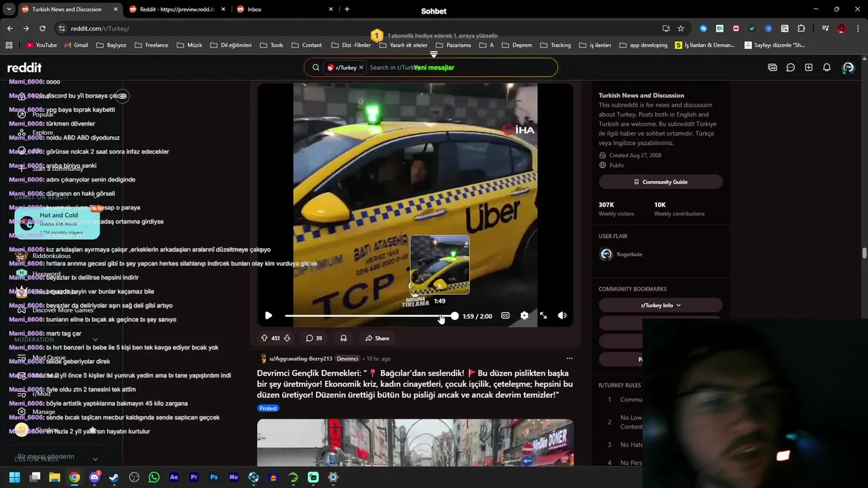Viewport: 868px width, 488px height.
Task: Open video settings gear
Action: point(524,316)
